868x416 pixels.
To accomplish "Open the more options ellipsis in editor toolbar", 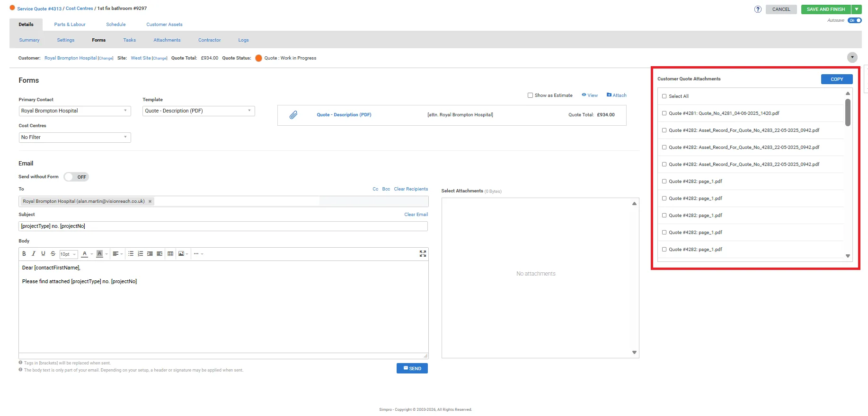I will [x=196, y=254].
